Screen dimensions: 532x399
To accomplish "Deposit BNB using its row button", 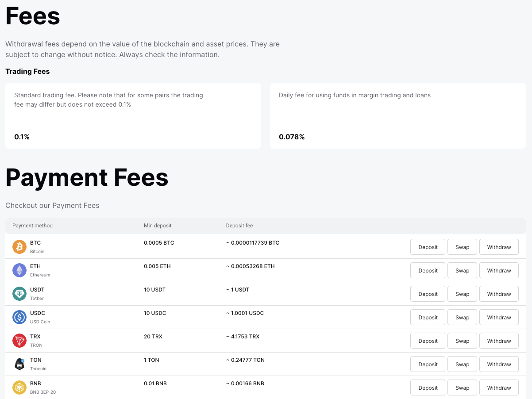I will [x=428, y=387].
